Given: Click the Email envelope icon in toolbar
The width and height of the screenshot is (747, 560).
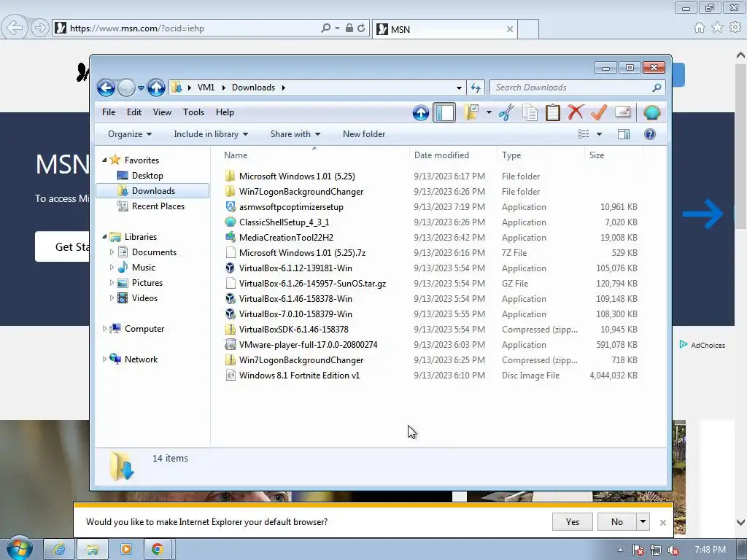Looking at the screenshot, I should 623,112.
